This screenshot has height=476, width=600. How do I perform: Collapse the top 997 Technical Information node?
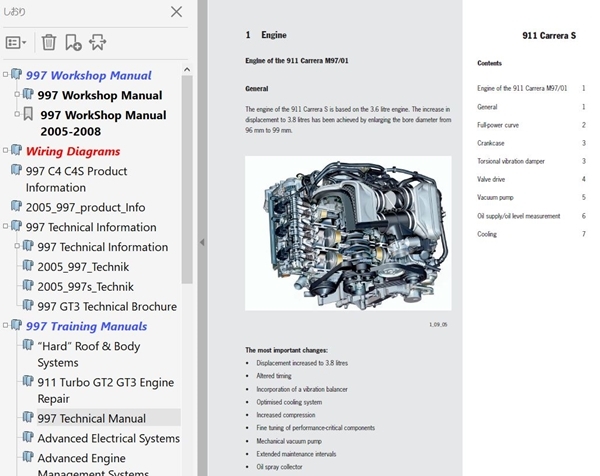pos(5,226)
